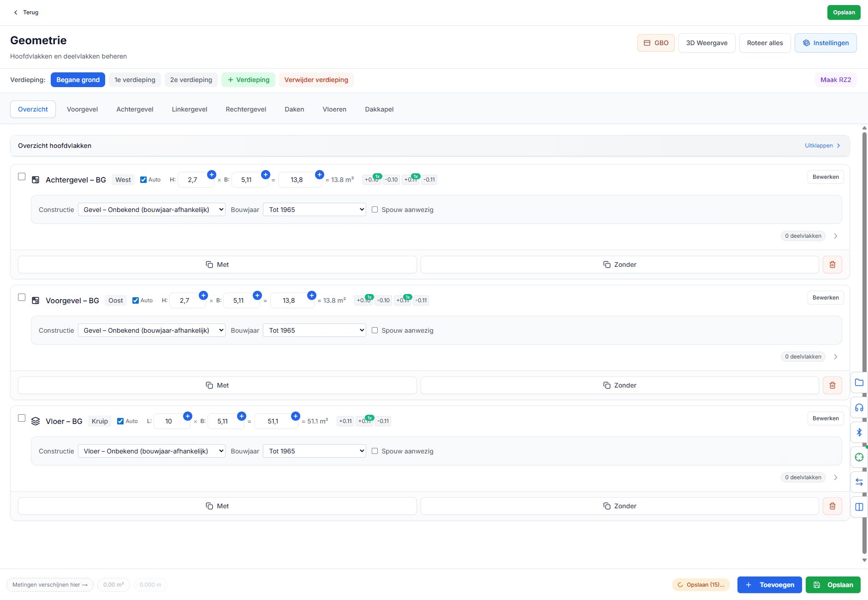
Task: Click the Bluetooth icon in right sidebar
Action: pyautogui.click(x=859, y=432)
